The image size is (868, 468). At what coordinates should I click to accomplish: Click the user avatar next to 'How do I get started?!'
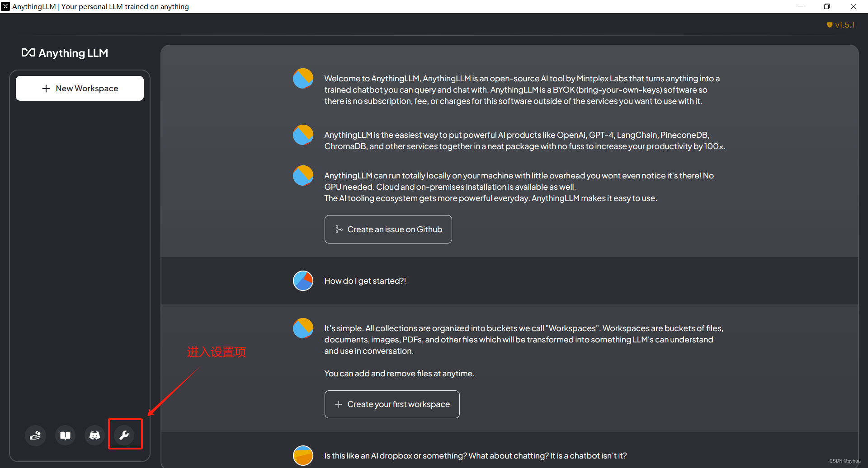click(303, 281)
